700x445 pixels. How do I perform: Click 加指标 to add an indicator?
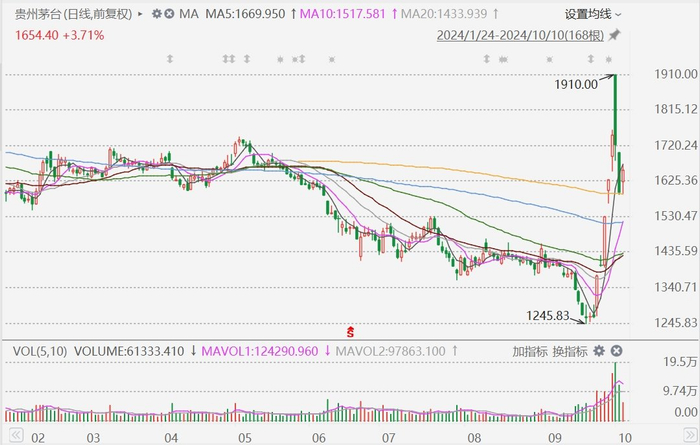coord(529,351)
